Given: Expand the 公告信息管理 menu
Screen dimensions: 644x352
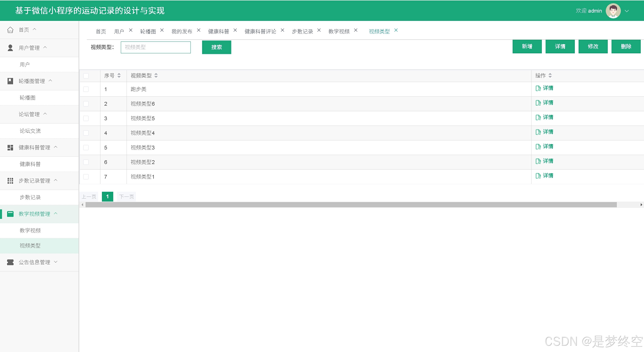Looking at the screenshot, I should click(34, 262).
